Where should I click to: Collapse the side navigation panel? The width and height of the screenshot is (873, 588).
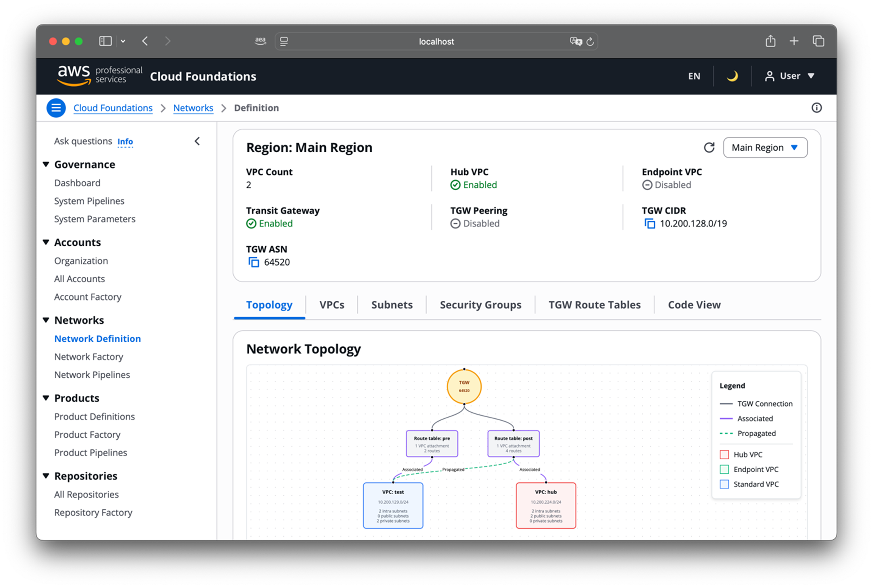[197, 141]
